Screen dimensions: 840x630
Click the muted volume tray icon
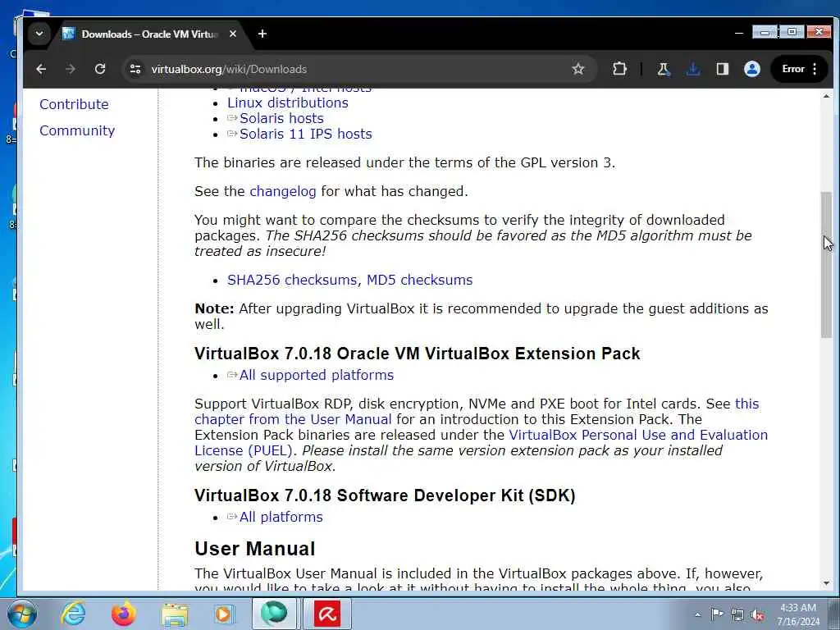point(757,615)
